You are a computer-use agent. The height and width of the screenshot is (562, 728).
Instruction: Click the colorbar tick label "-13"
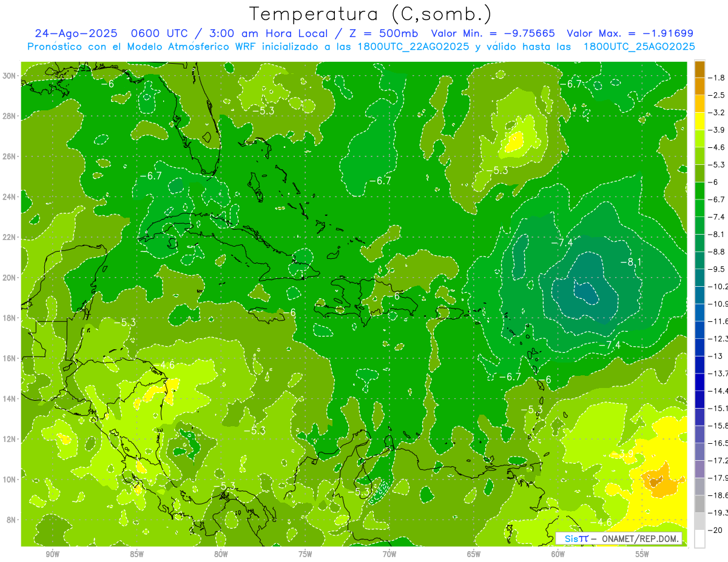pos(716,356)
